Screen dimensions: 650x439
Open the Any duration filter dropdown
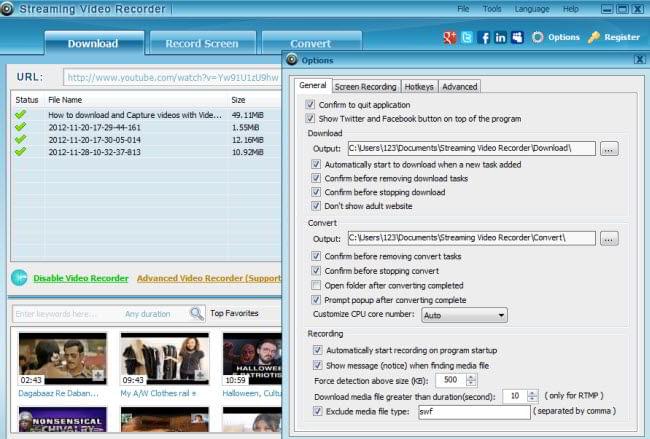click(x=148, y=314)
